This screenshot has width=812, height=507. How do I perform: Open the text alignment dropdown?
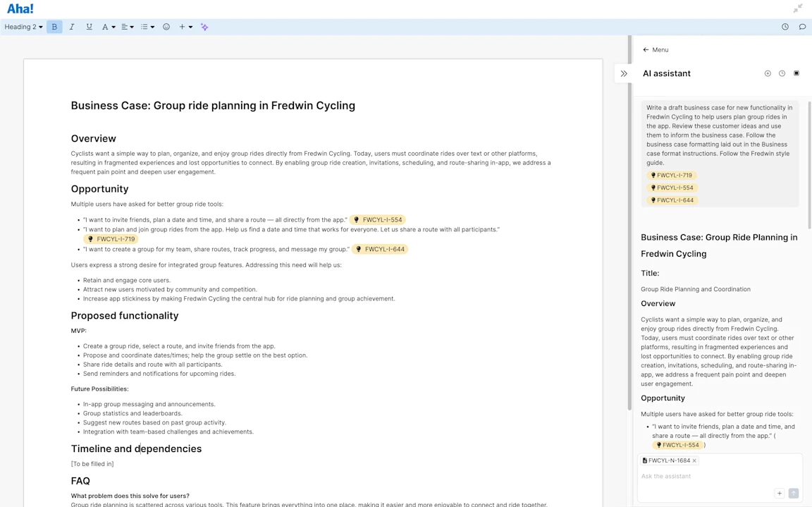(128, 27)
